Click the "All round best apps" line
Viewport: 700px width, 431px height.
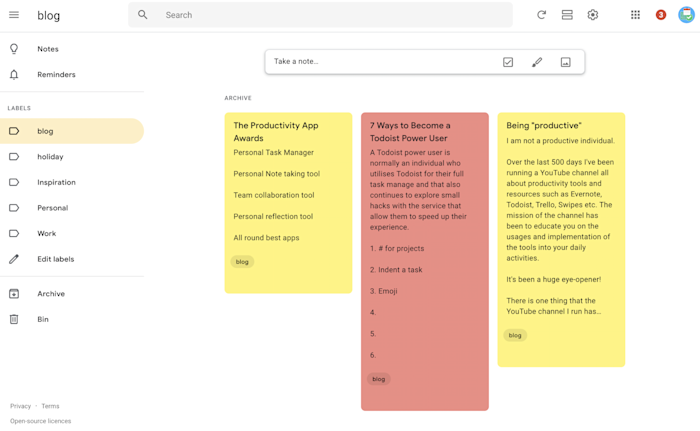pyautogui.click(x=267, y=238)
